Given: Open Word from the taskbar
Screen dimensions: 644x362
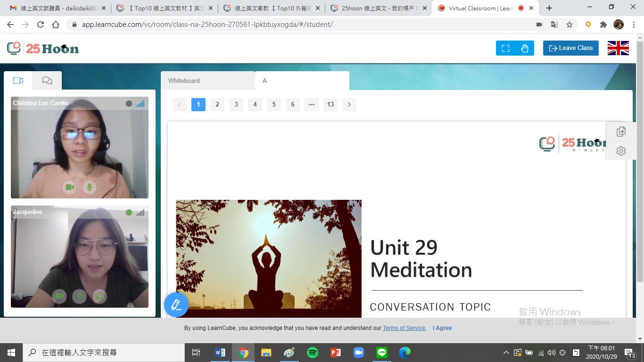Looking at the screenshot, I should tap(220, 353).
